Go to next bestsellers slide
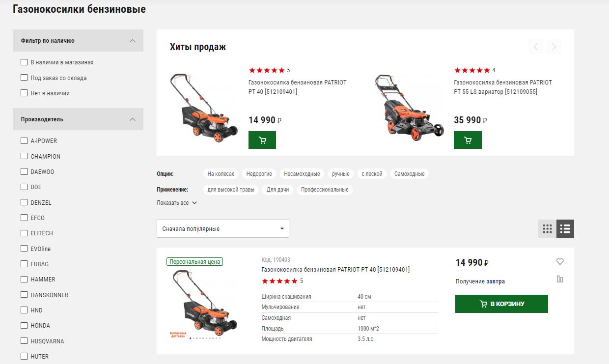The image size is (609, 364). click(554, 47)
